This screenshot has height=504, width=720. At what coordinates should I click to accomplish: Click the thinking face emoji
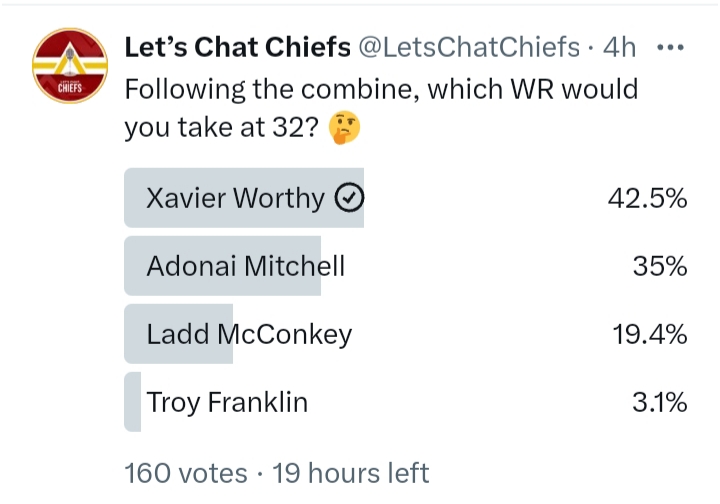344,127
